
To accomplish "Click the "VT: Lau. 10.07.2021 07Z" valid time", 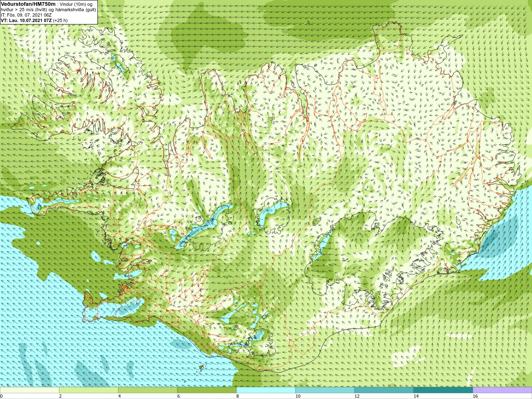I will 26,20.
